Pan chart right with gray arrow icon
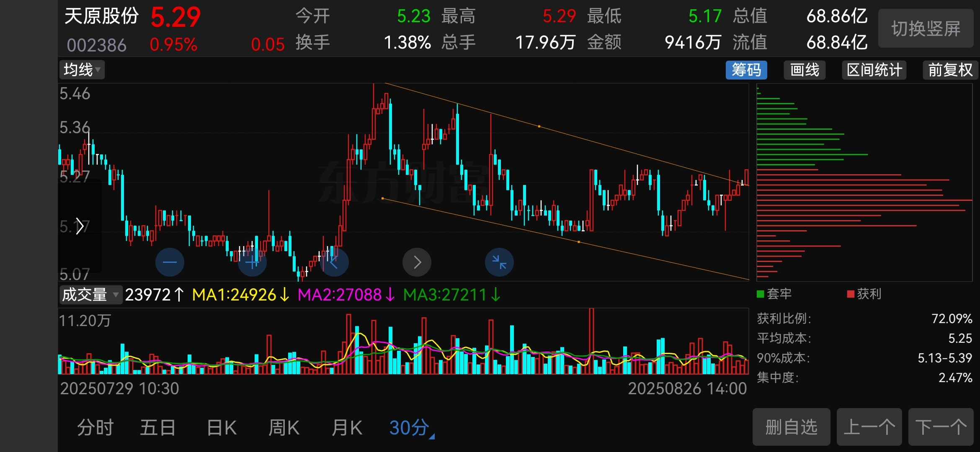Viewport: 980px width, 452px height. pyautogui.click(x=417, y=262)
